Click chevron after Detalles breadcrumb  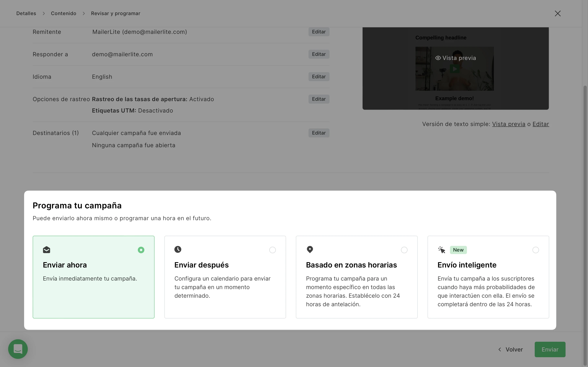(44, 14)
